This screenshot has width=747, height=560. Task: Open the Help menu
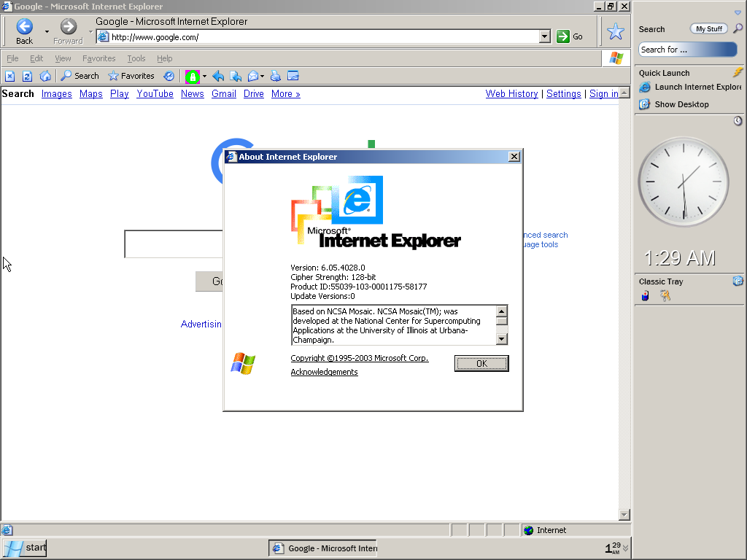pyautogui.click(x=164, y=58)
